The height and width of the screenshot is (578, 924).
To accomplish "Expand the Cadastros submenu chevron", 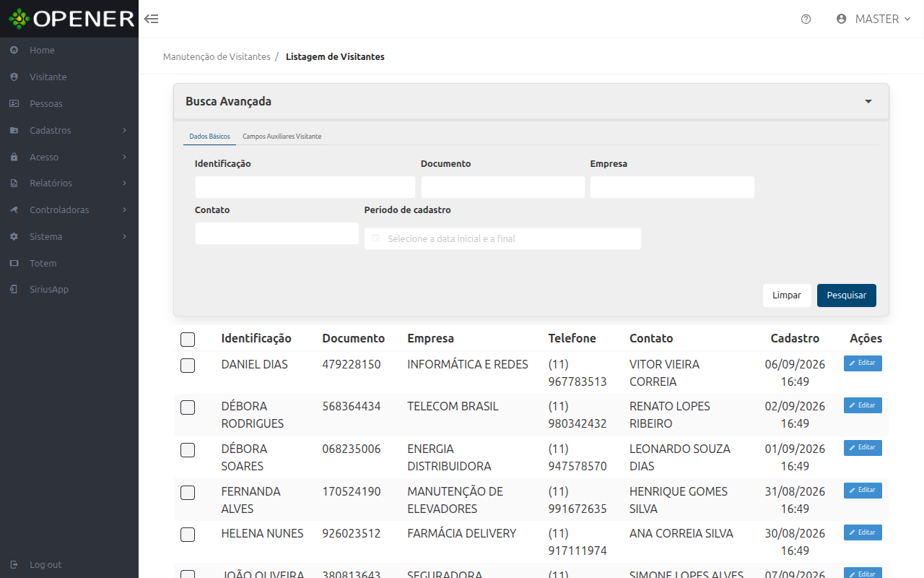I will 125,131.
